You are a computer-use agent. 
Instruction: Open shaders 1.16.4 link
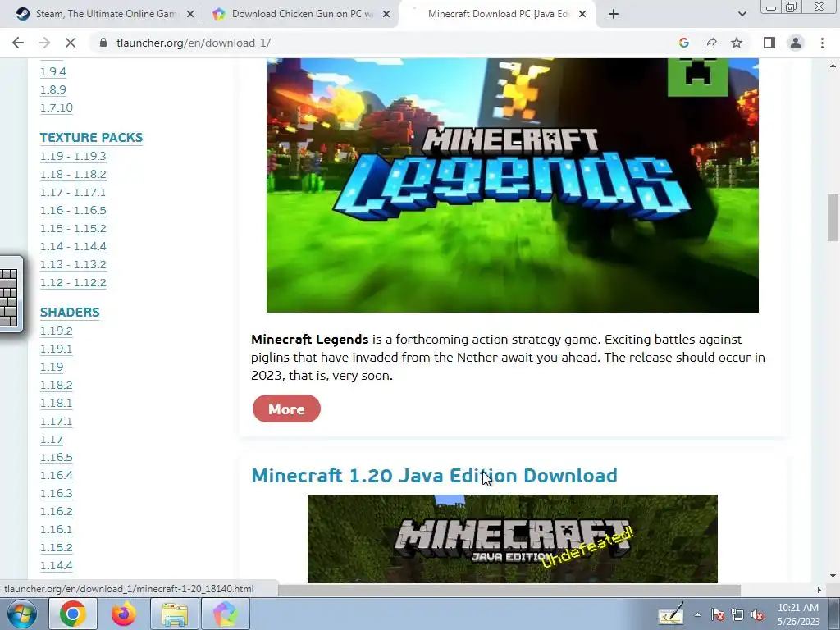pyautogui.click(x=57, y=476)
